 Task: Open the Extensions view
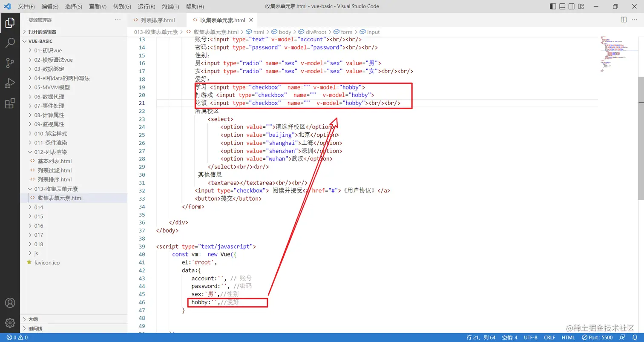point(10,103)
